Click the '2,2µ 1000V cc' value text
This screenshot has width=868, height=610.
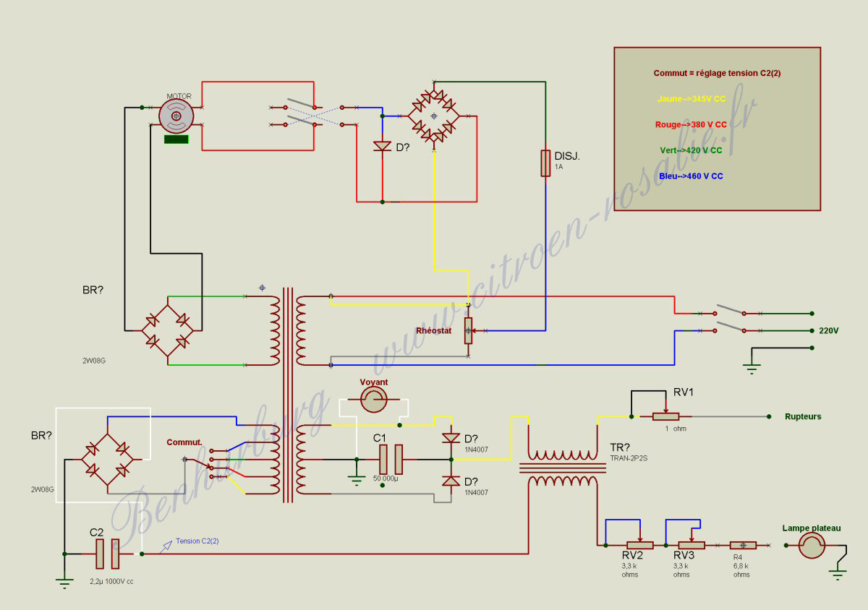pos(111,582)
